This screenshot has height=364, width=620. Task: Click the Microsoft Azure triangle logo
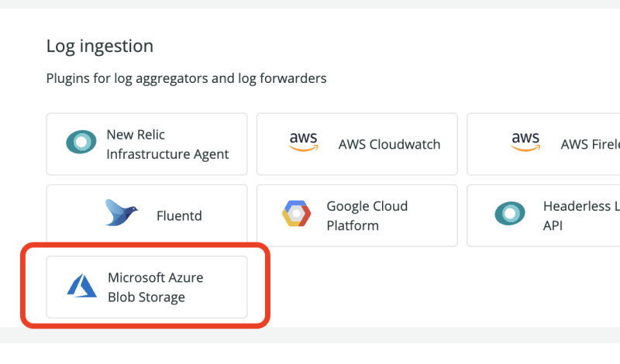81,286
